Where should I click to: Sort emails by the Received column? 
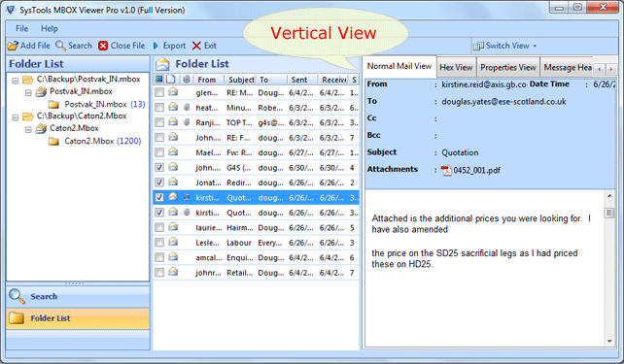(333, 80)
